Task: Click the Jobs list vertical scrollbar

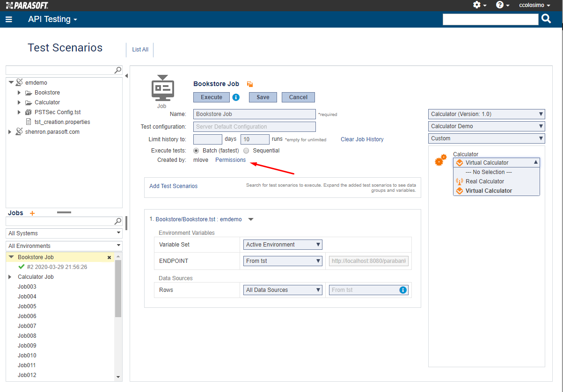Action: [x=118, y=289]
